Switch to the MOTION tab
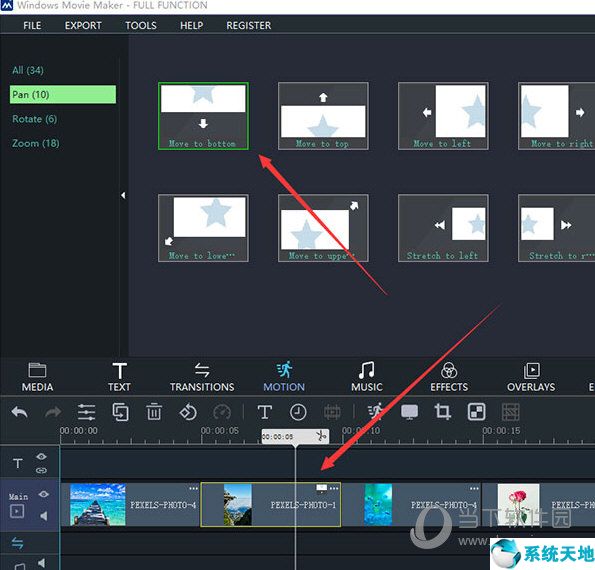Screen dimensions: 595x570 pos(284,377)
